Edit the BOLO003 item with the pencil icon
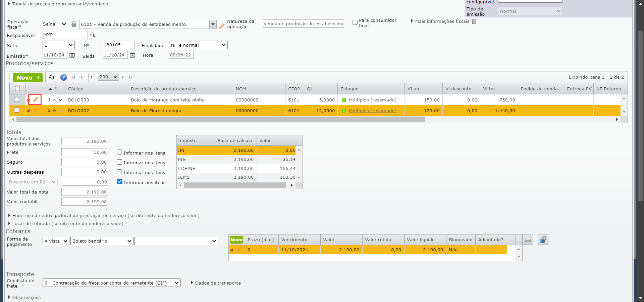The height and width of the screenshot is (302, 644). coord(36,100)
